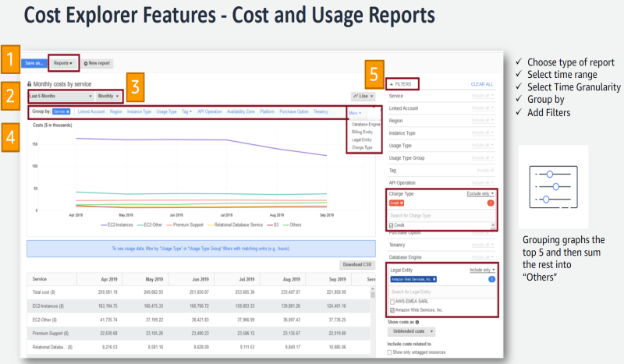
Task: Select Database Engine from More menu
Action: coord(366,125)
